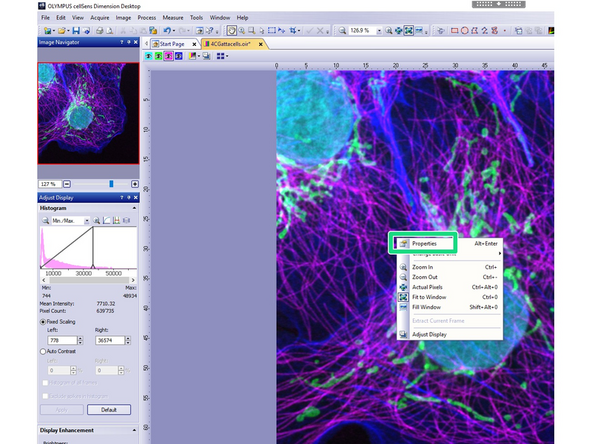
Task: Toggle the blue channel eye
Action: tap(178, 56)
